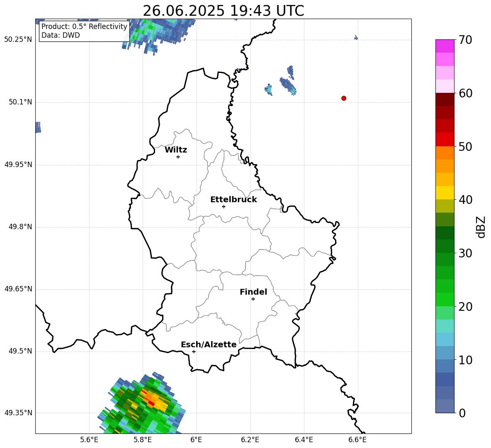Screen dimensions: 491x448
Task: Click the 5.8°E longitude label
Action: (x=143, y=440)
